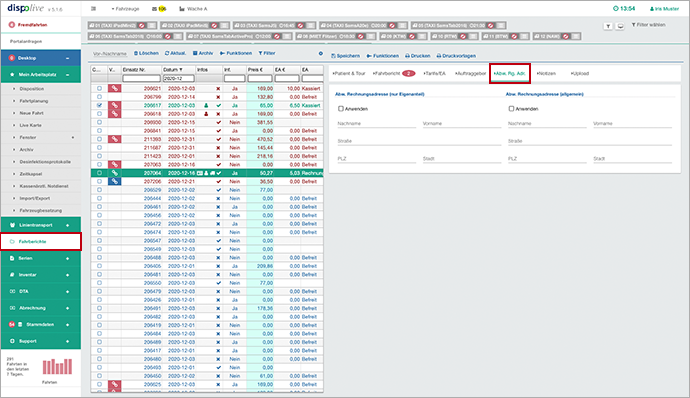
Task: Switch to the Auftraggeber tab
Action: 470,74
